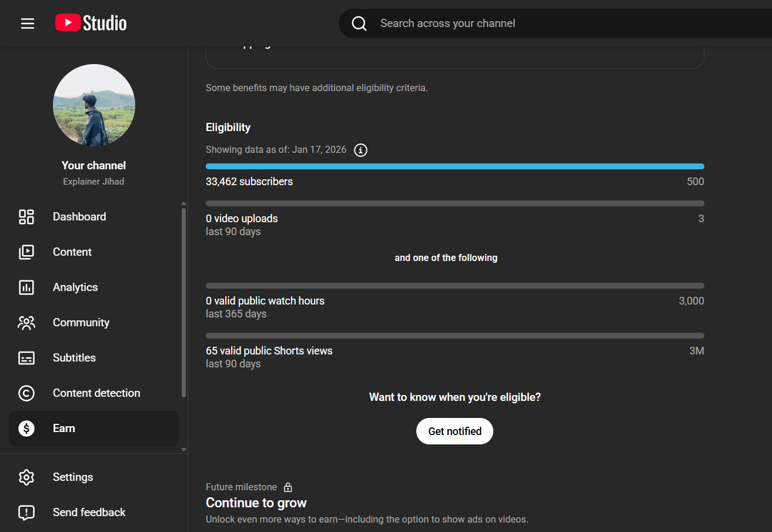Click the Content detection copyright icon
The image size is (772, 532).
tap(26, 393)
